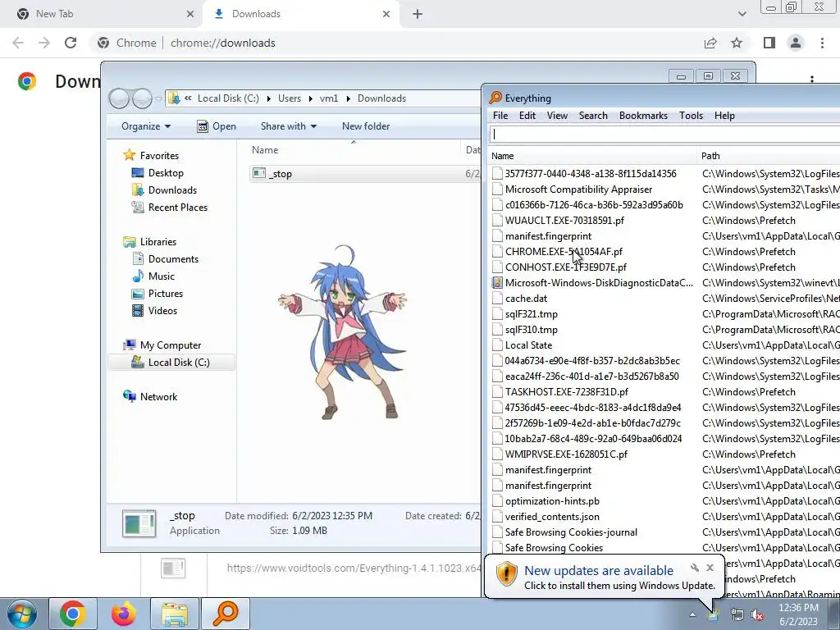Open the Windows Start menu

(x=21, y=614)
